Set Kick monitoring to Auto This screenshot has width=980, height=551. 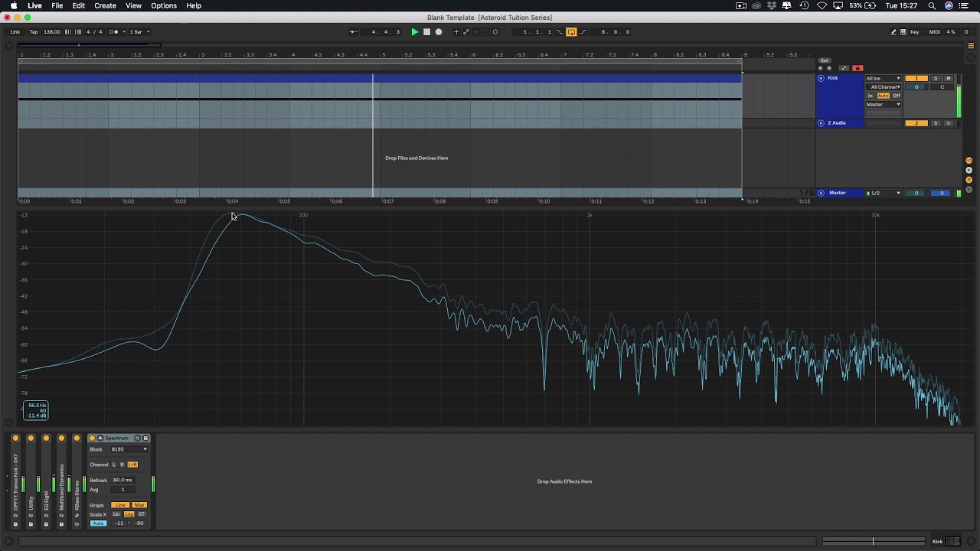point(884,96)
